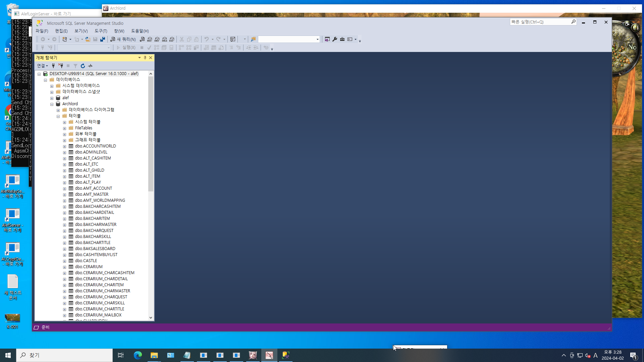Click the New Query (새 쿼리) toolbar button
This screenshot has width=644, height=362.
(123, 39)
